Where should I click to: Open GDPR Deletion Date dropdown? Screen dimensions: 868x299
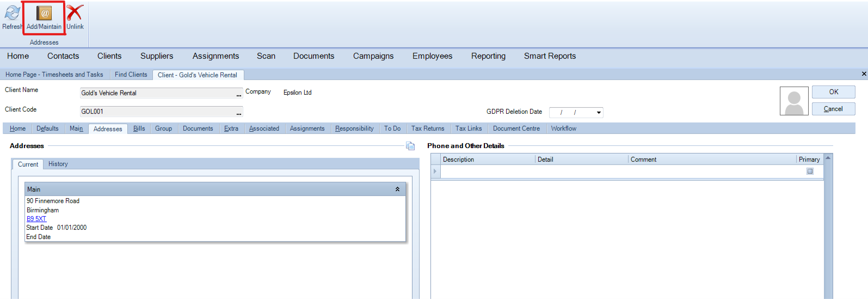599,113
